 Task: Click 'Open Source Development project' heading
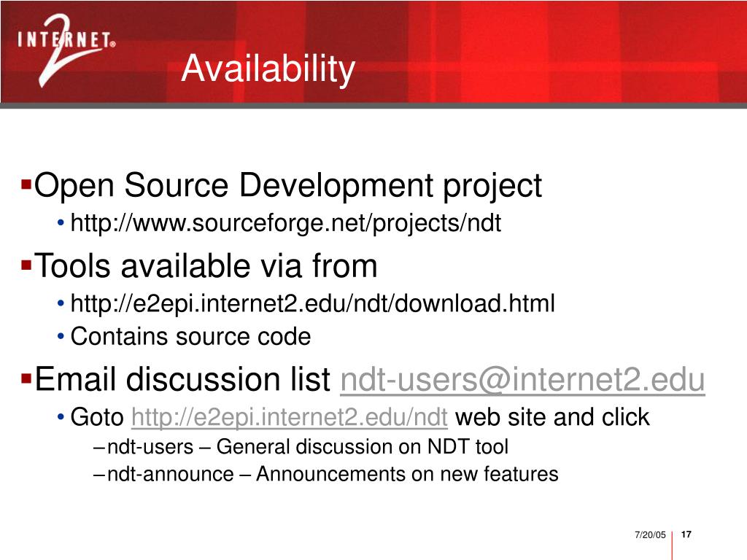[287, 186]
